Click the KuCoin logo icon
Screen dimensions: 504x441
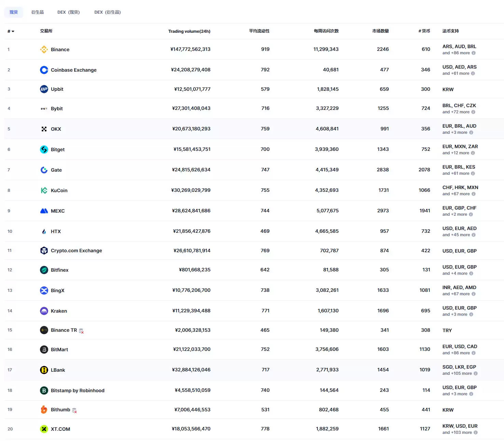coord(44,190)
